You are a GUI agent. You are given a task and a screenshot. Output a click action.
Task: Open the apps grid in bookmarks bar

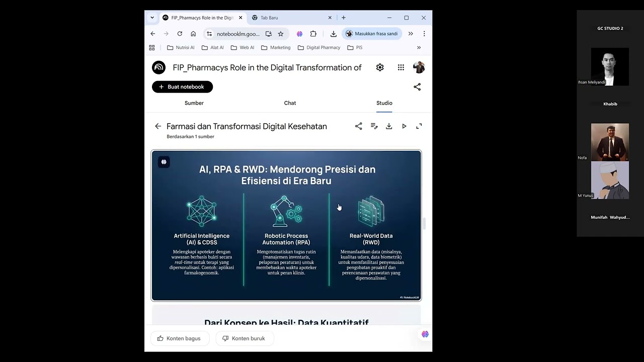click(152, 47)
